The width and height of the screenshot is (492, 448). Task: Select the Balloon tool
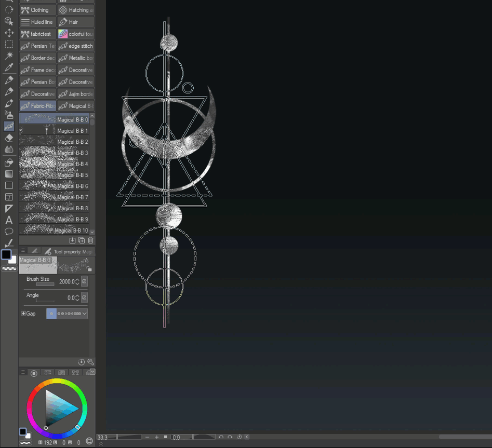pos(9,232)
